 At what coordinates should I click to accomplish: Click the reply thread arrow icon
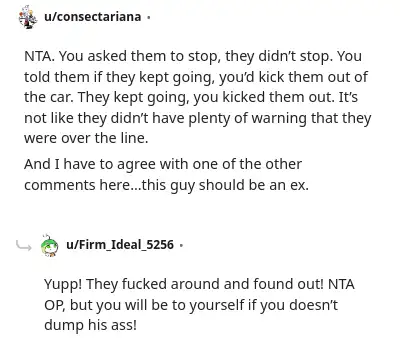[x=24, y=246]
